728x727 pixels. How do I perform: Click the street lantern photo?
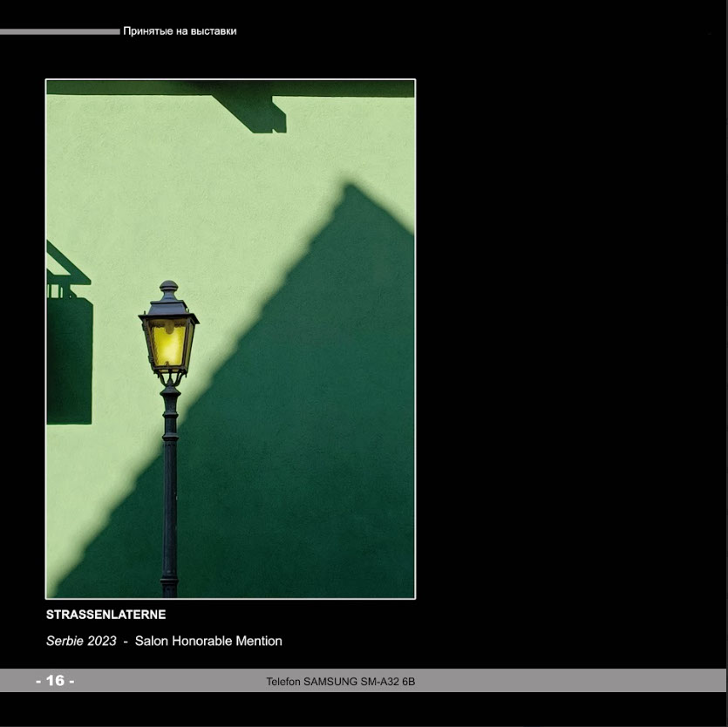point(230,339)
